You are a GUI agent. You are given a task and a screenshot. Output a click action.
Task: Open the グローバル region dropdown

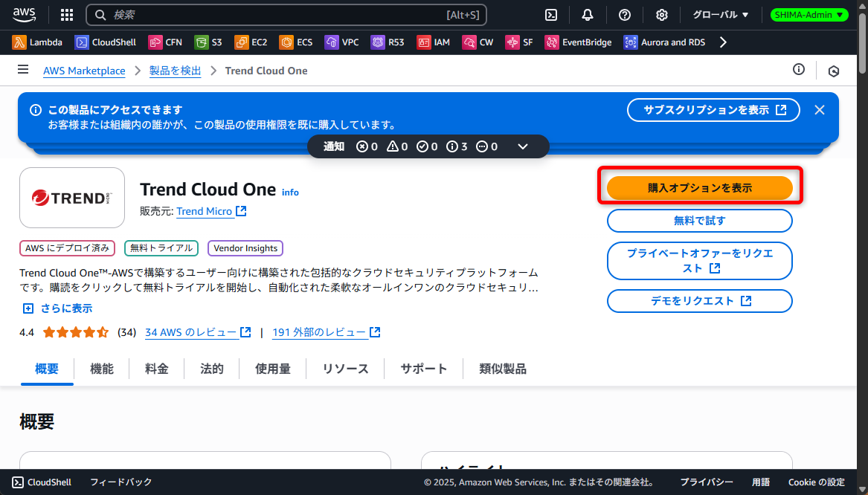click(x=721, y=15)
